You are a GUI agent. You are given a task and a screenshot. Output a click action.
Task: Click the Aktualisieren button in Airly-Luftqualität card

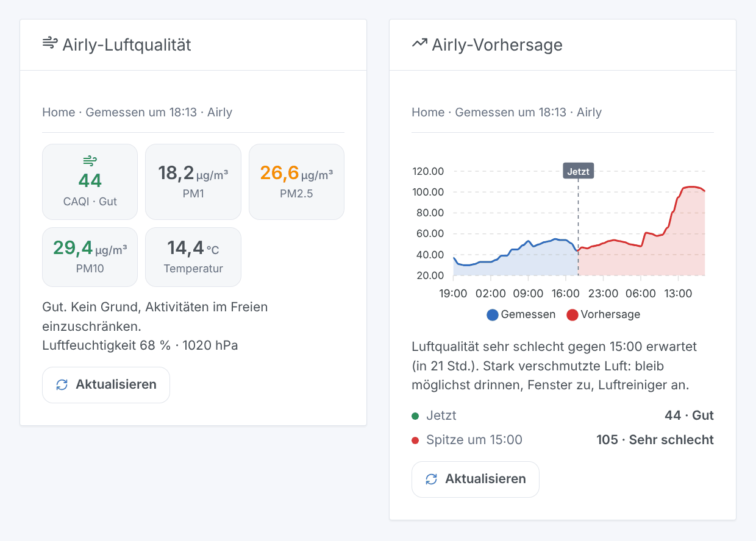pyautogui.click(x=106, y=385)
